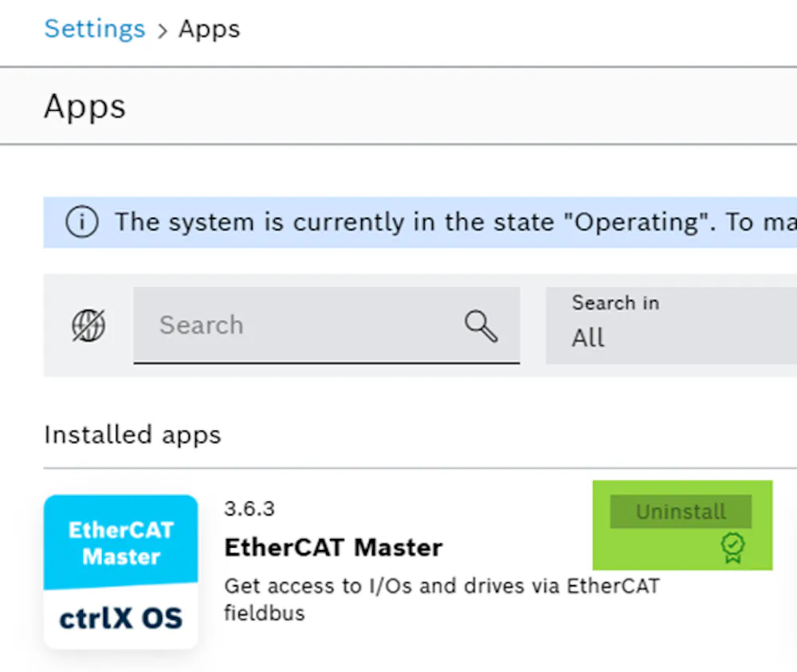The image size is (797, 672).
Task: Click the system state 'Operating' message text
Action: coord(456,222)
